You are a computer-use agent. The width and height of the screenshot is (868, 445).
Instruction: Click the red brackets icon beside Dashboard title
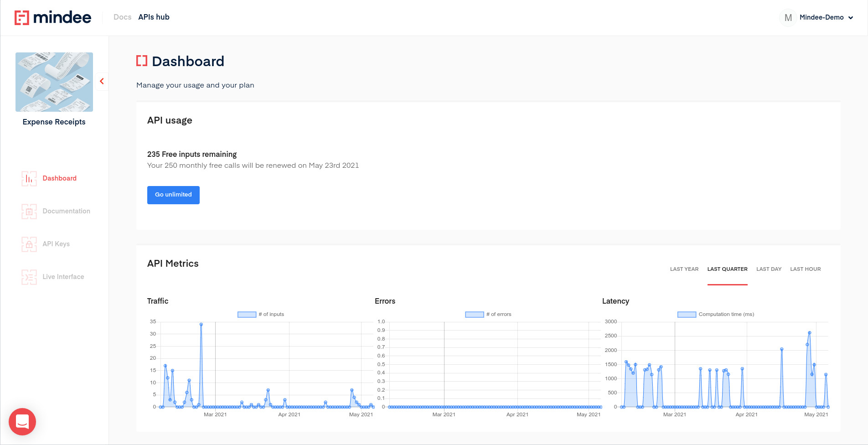141,61
